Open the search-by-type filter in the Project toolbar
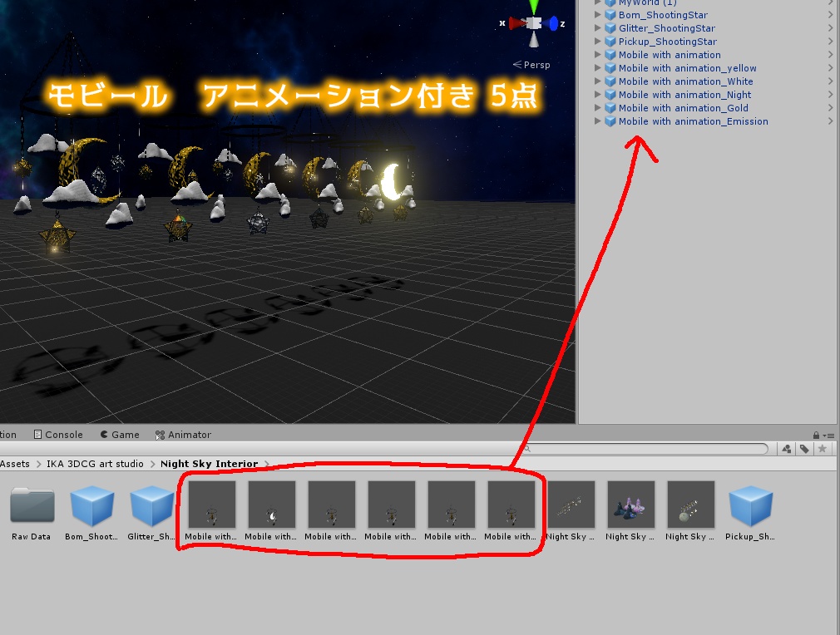 [x=787, y=449]
